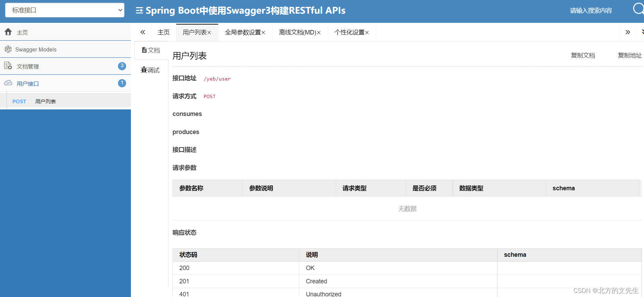The width and height of the screenshot is (644, 297).
Task: Click the 用户接口 badge showing 1
Action: [x=122, y=83]
